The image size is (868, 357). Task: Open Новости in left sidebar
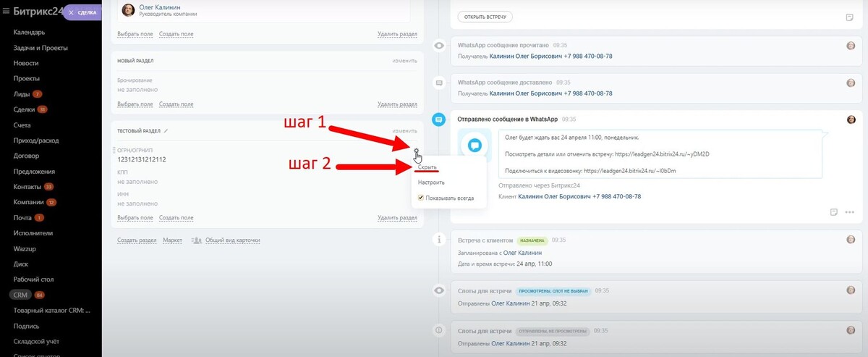pyautogui.click(x=26, y=63)
